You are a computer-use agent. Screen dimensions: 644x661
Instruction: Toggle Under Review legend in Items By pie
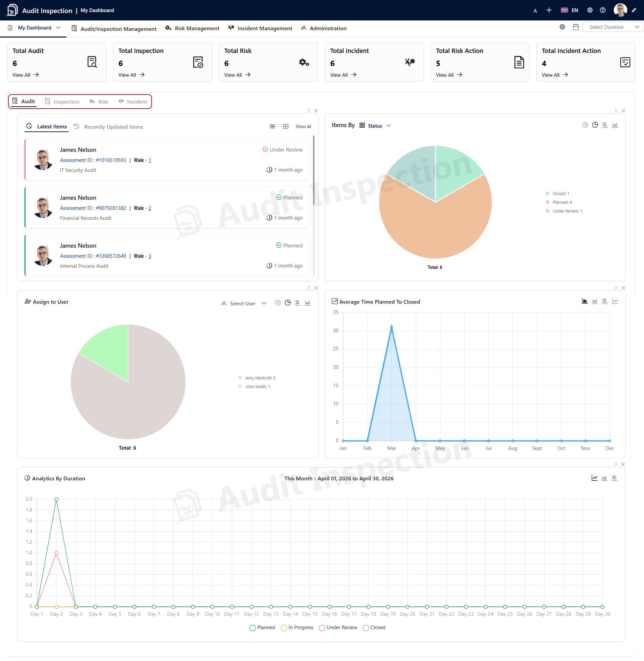(x=564, y=211)
